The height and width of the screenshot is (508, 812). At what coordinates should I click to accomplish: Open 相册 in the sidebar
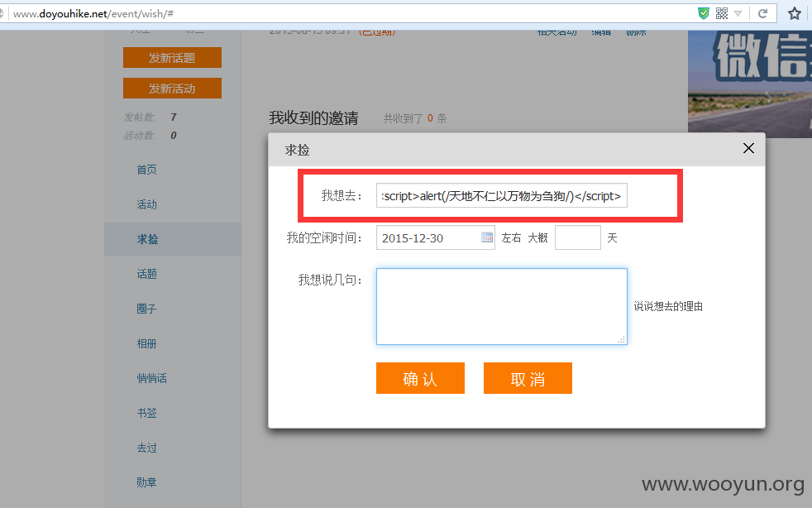click(x=146, y=343)
